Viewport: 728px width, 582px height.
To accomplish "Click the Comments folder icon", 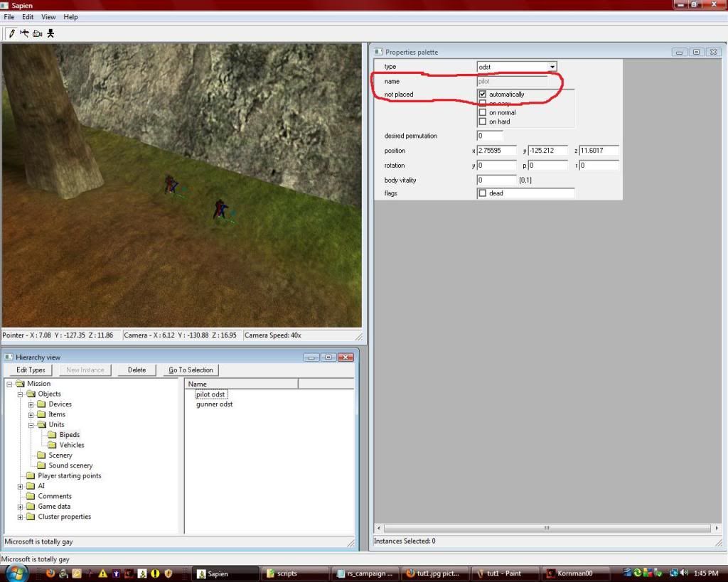I will point(31,496).
